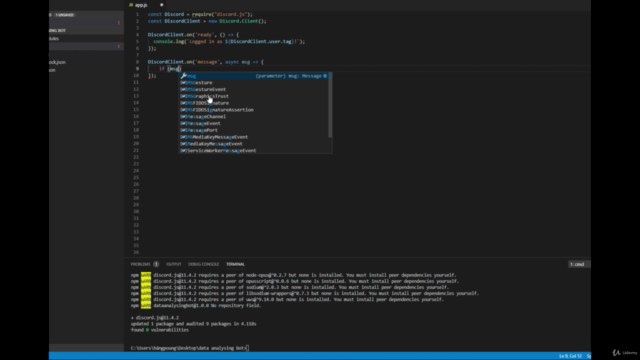Click 'found 0 vulnerabilities' terminal text
Screen dimensions: 640x360
coord(160,330)
